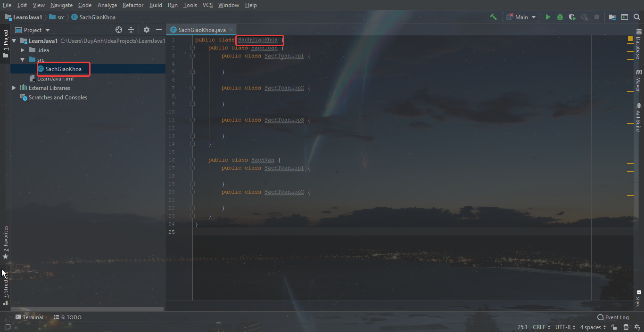This screenshot has width=644, height=332.
Task: Toggle code folding for SachVan class in gutter
Action: 192,160
